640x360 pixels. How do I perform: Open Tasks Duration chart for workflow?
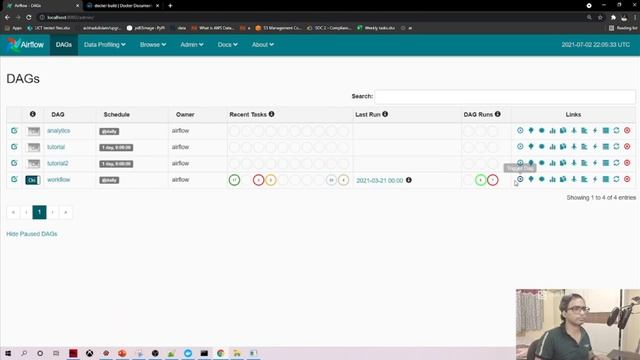click(552, 179)
